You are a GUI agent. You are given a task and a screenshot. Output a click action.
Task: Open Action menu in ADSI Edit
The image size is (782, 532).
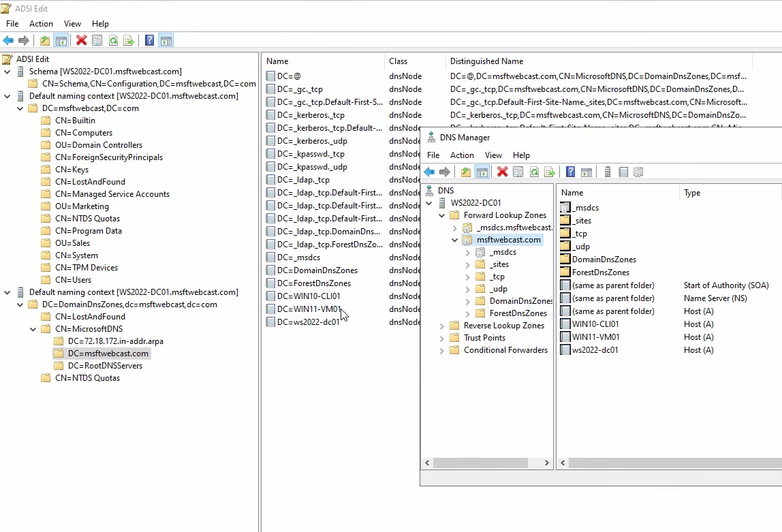click(x=41, y=23)
